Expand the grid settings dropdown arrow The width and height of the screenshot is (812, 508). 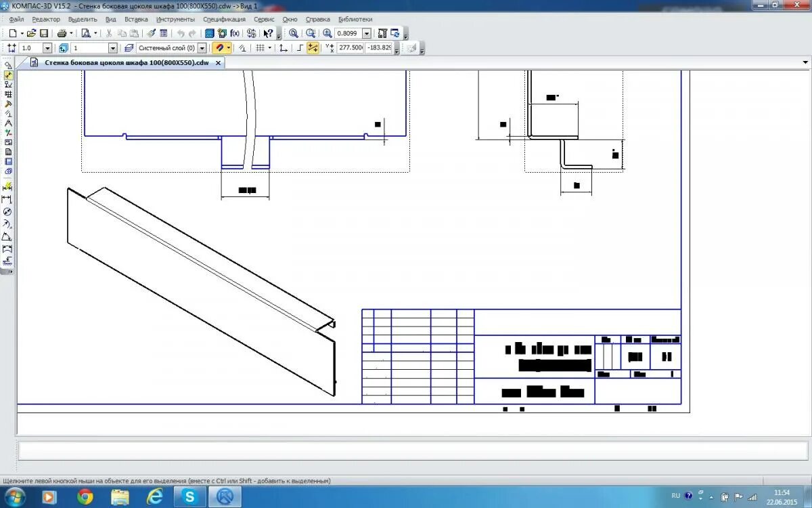point(270,48)
